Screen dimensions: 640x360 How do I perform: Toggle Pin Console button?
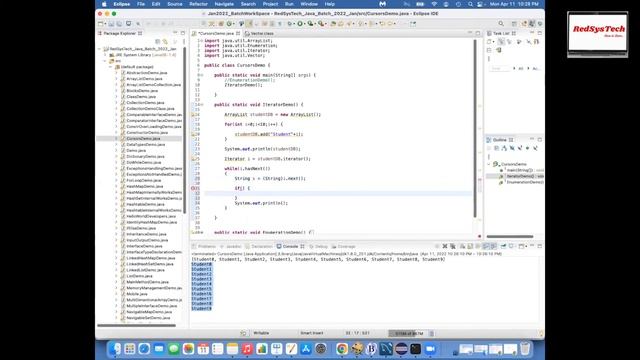click(503, 246)
